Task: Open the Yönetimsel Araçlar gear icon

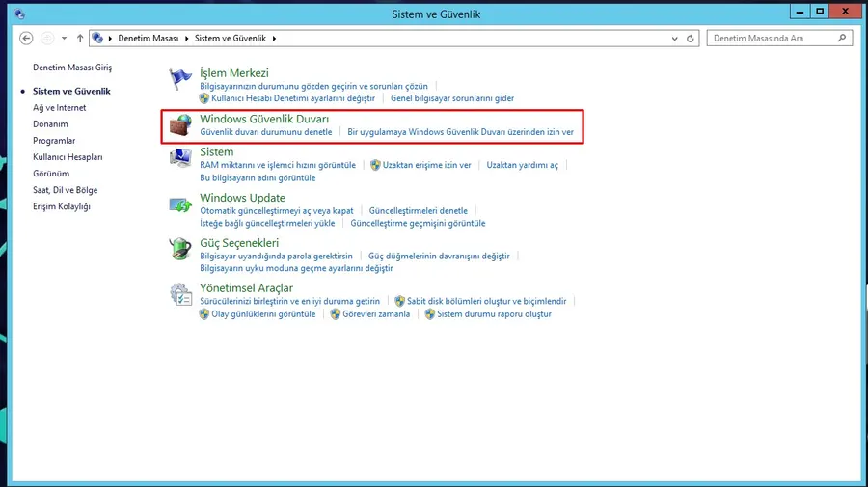Action: (x=180, y=294)
